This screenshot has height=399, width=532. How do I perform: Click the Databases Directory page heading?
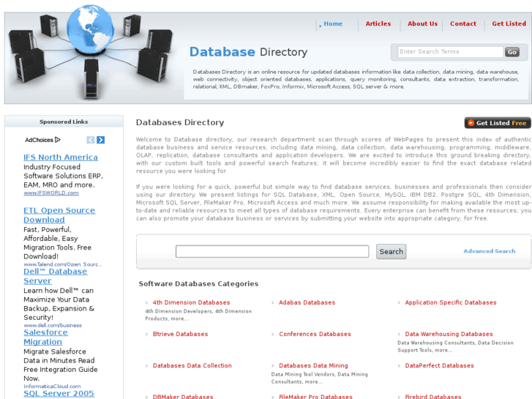point(180,122)
